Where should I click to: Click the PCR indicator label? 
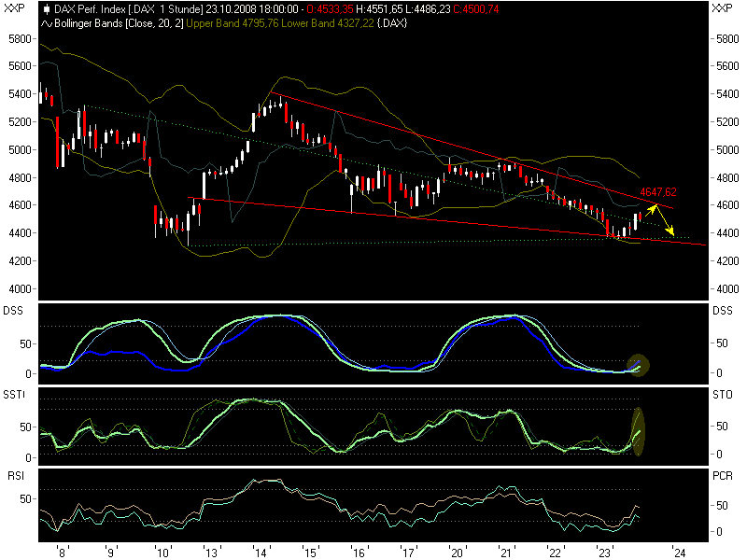coord(723,476)
